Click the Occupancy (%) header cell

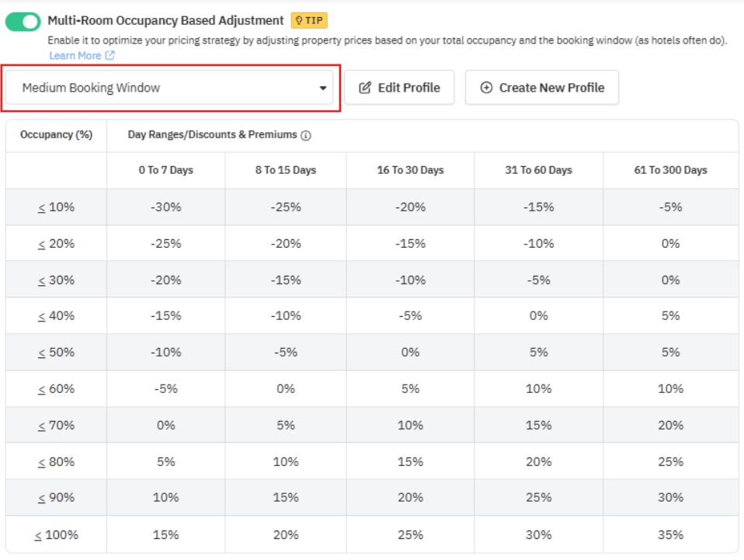coord(56,134)
